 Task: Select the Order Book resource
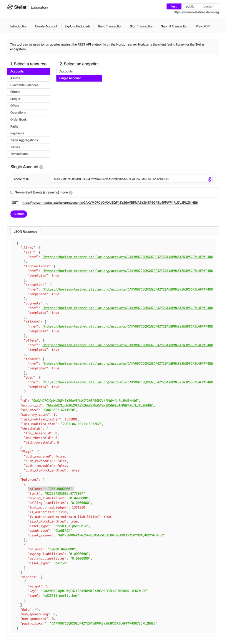(x=29, y=119)
